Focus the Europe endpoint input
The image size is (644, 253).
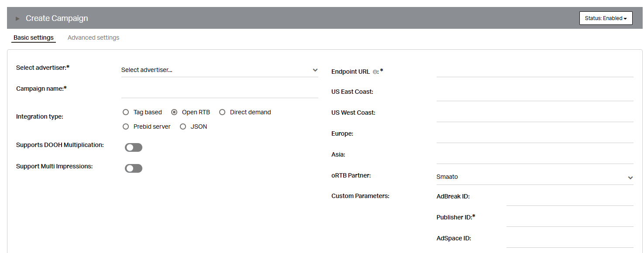coord(535,136)
